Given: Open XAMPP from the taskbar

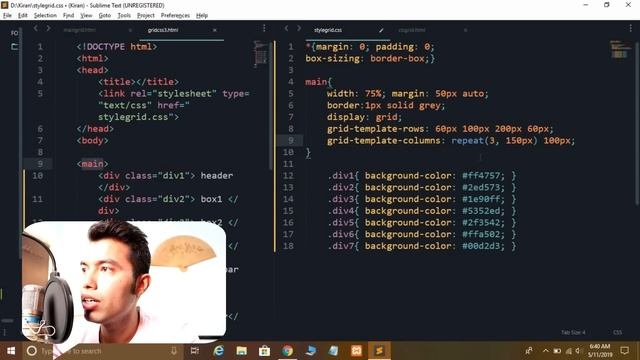Looking at the screenshot, I should coord(356,351).
